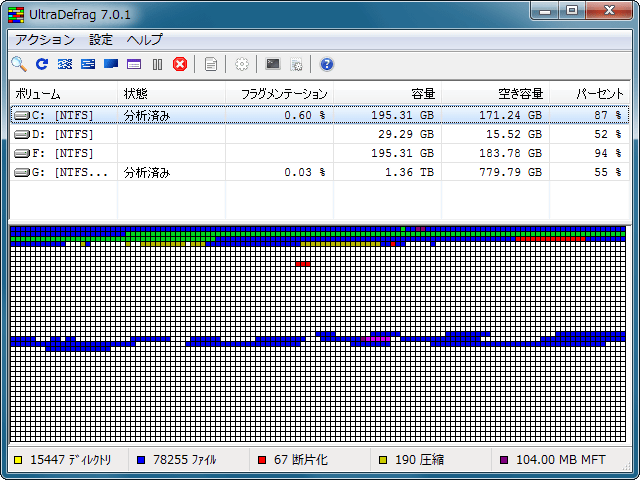Click drive icon for F: volume
The height and width of the screenshot is (480, 640).
[22, 153]
